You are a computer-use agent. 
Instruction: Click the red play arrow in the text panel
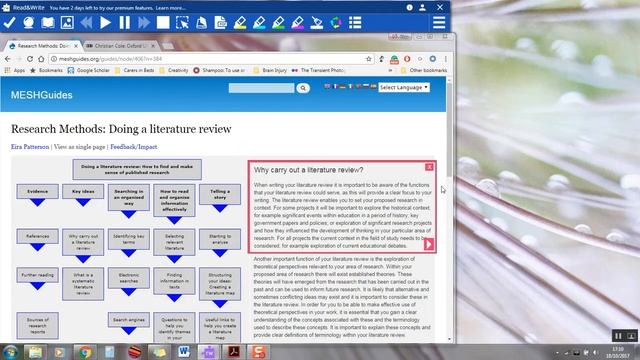point(429,244)
